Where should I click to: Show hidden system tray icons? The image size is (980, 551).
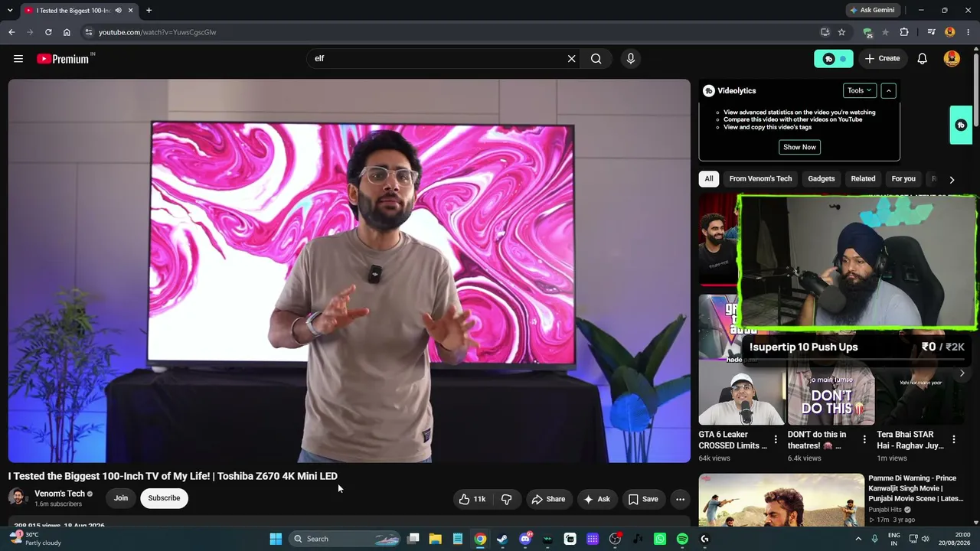point(858,539)
